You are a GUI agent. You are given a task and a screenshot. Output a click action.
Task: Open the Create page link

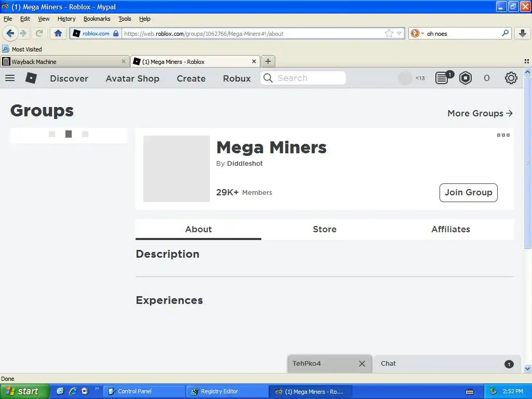191,78
